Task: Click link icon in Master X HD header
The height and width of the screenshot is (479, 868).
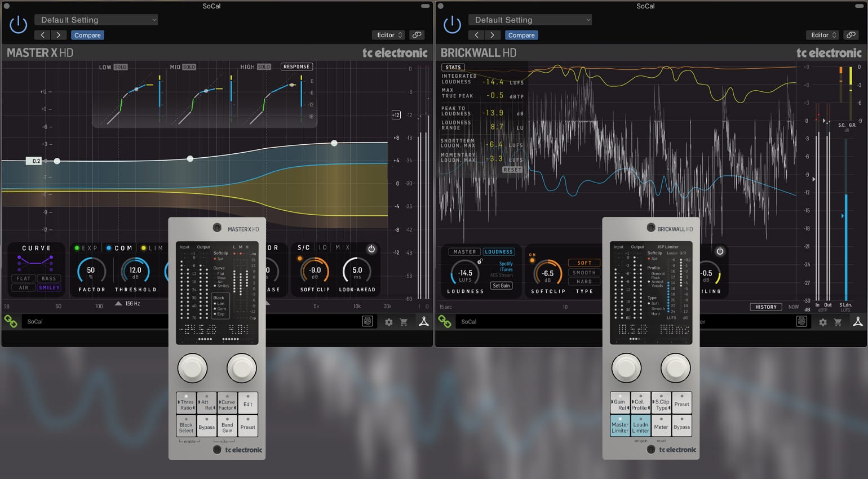Action: coord(417,35)
